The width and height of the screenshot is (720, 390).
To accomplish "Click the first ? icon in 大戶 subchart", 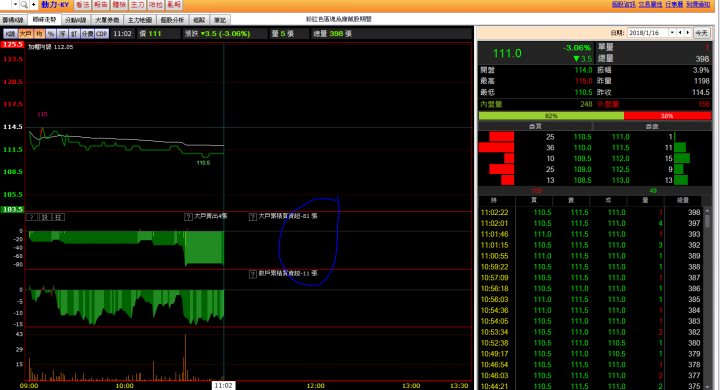I will (x=32, y=217).
